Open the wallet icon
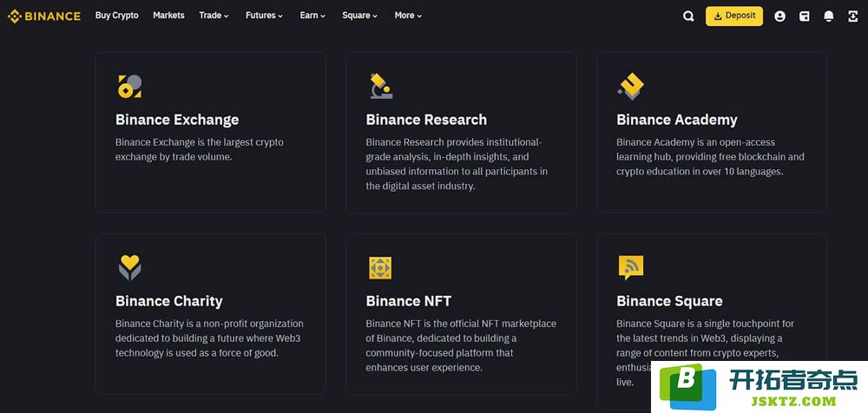 click(805, 16)
